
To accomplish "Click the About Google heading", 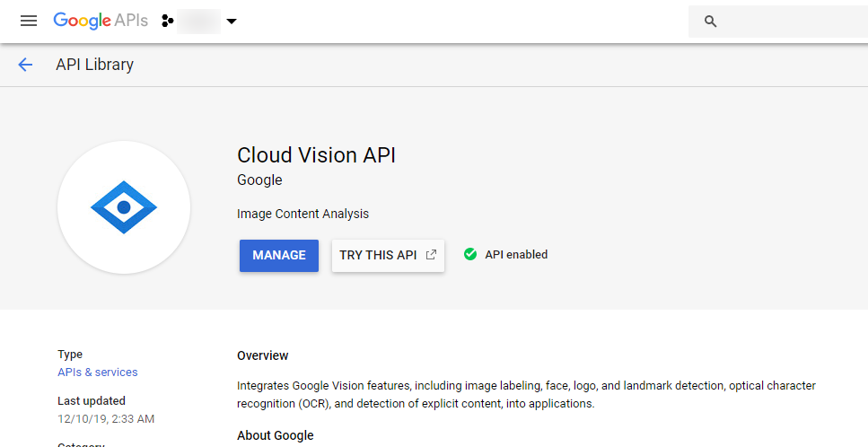I will tap(276, 435).
